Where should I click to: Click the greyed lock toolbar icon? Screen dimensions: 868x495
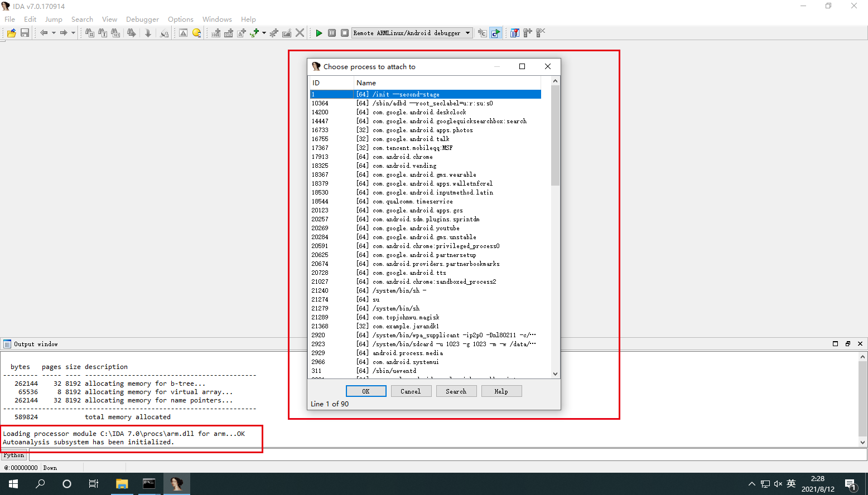[x=164, y=33]
